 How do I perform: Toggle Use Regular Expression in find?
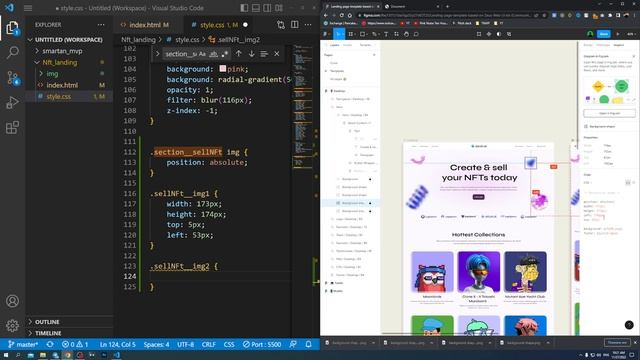point(224,54)
